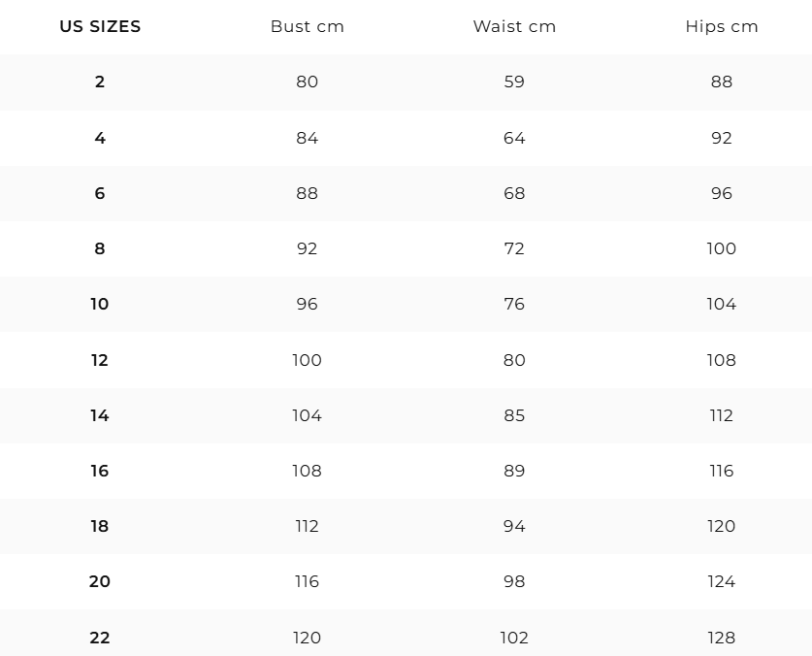Image resolution: width=812 pixels, height=656 pixels.
Task: Click bust value 80 for size 2
Action: [308, 82]
